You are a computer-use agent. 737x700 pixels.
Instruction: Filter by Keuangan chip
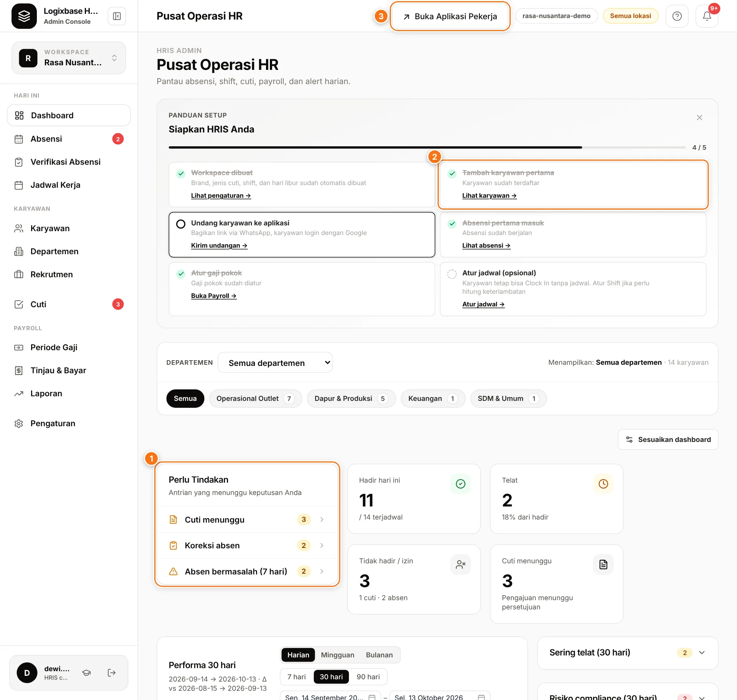pos(433,398)
